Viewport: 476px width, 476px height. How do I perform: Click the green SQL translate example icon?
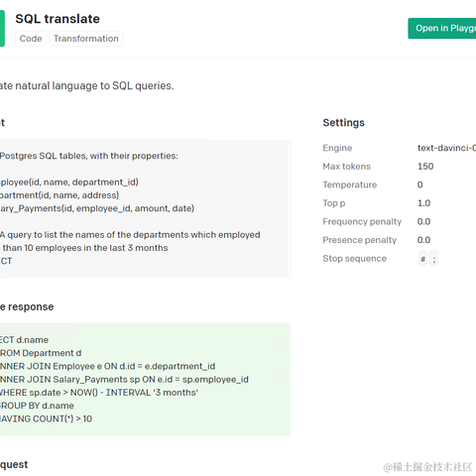point(2,28)
